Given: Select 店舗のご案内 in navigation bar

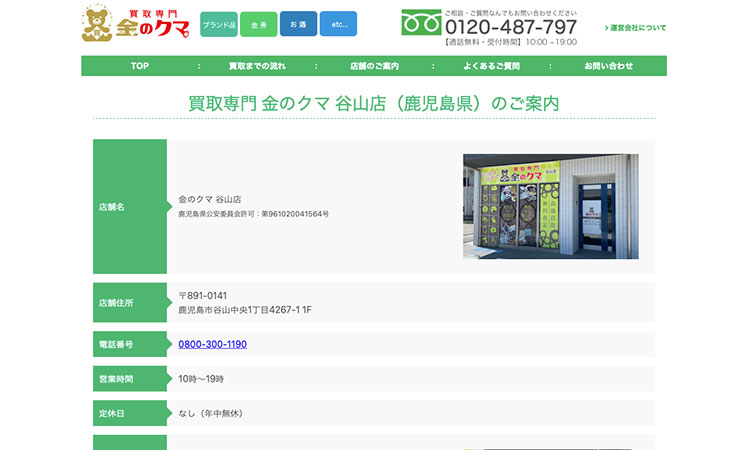Looking at the screenshot, I should [374, 66].
